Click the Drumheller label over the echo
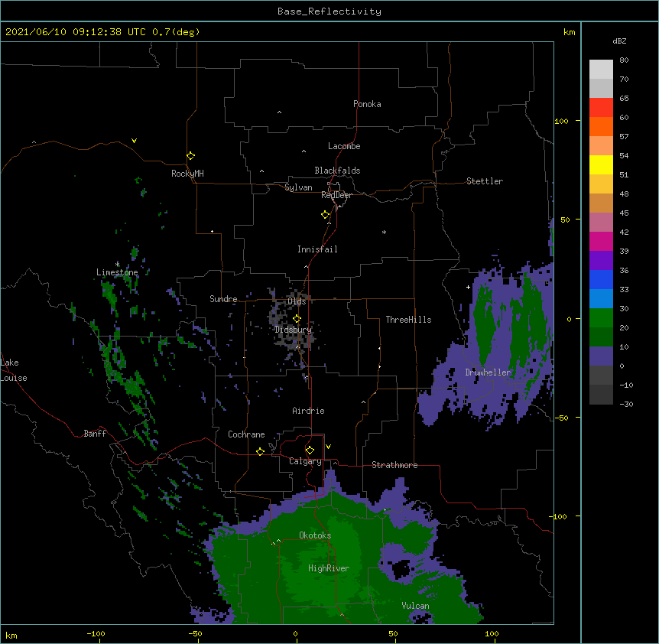 488,372
